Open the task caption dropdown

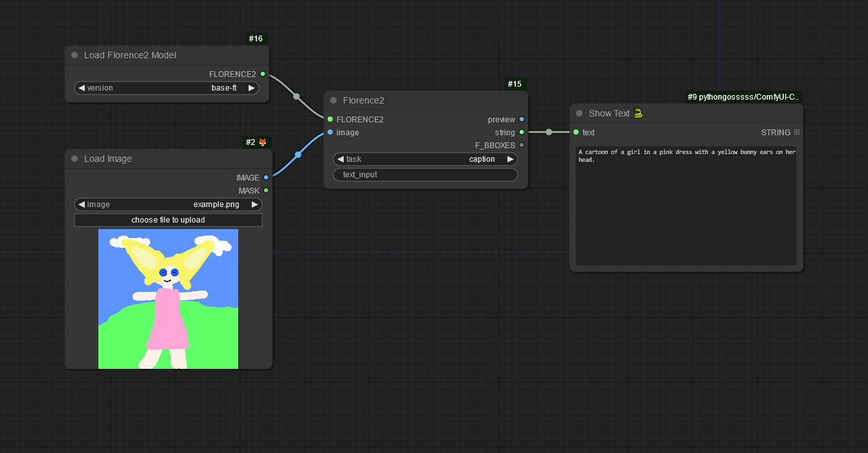coord(426,159)
